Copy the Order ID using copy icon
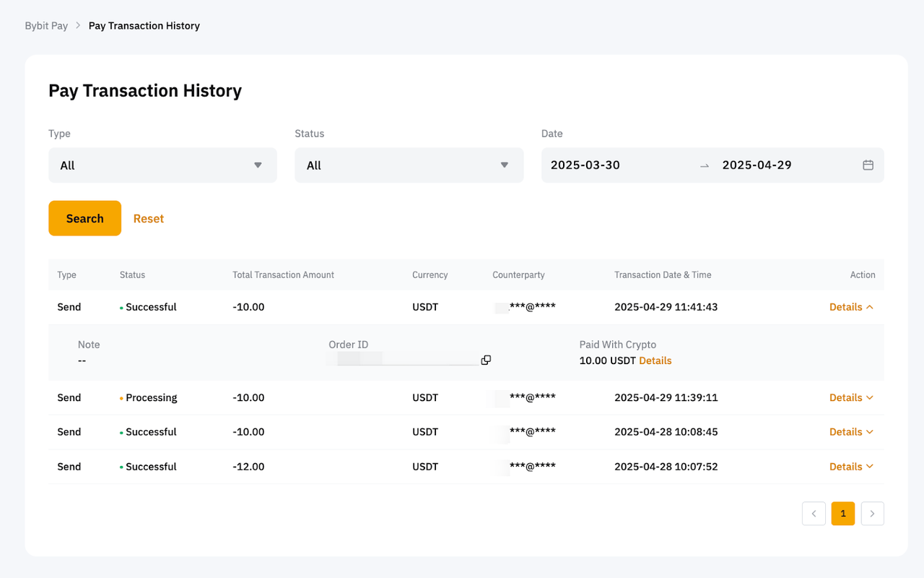This screenshot has width=924, height=578. (x=486, y=360)
